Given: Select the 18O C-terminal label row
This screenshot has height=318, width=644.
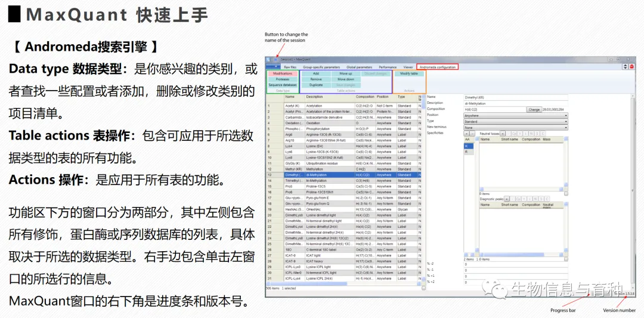Looking at the screenshot, I should [343, 249].
